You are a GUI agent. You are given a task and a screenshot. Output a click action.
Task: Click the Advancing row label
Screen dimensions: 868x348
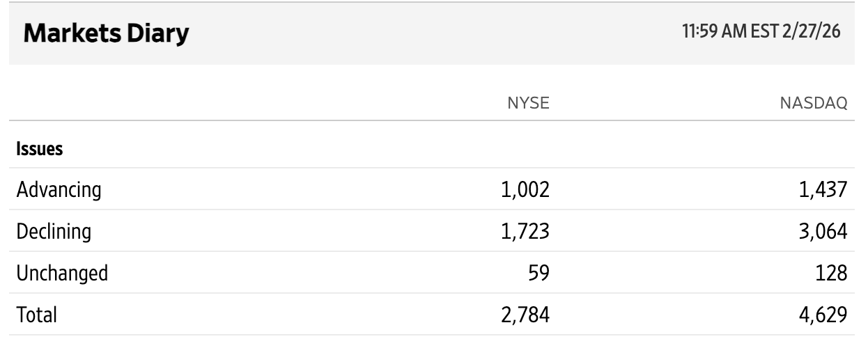[x=59, y=189]
